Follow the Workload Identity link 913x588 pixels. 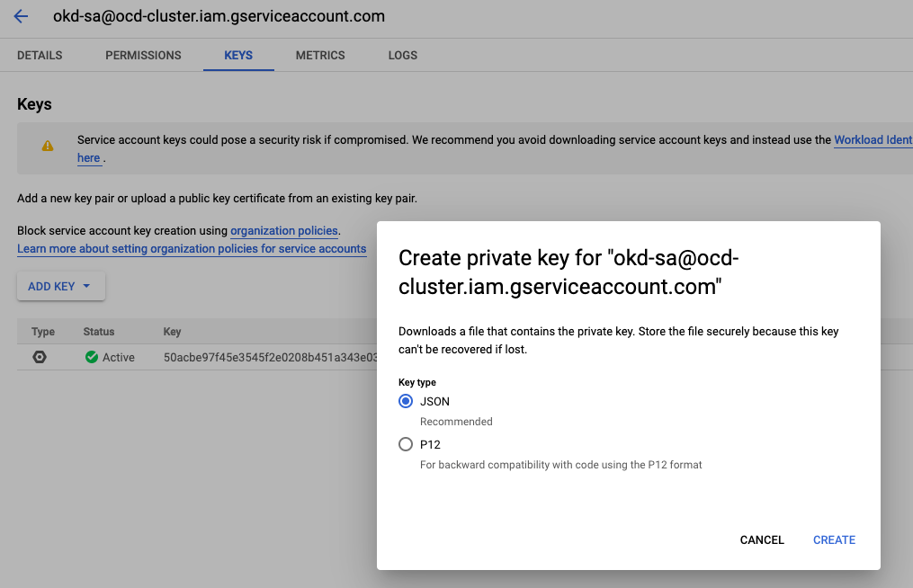point(873,139)
